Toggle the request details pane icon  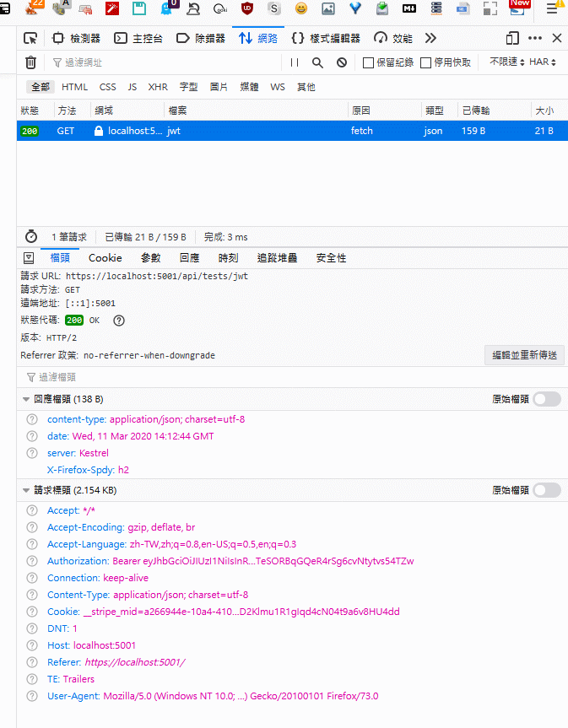coord(29,258)
